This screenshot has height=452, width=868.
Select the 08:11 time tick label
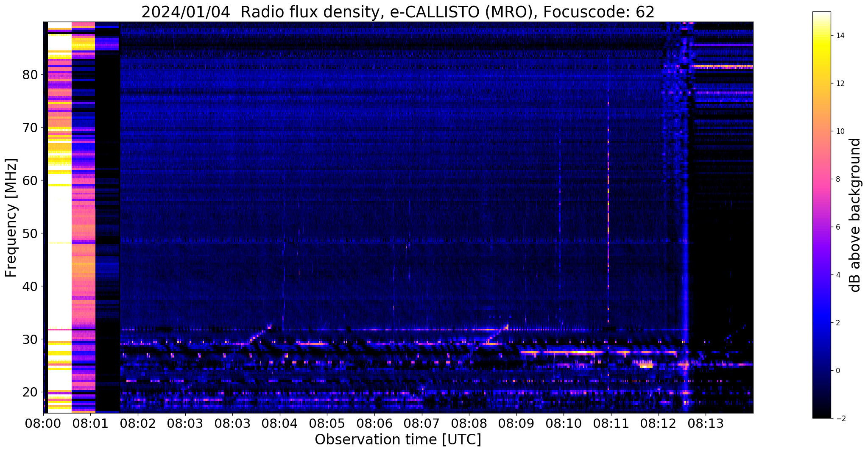pyautogui.click(x=611, y=423)
